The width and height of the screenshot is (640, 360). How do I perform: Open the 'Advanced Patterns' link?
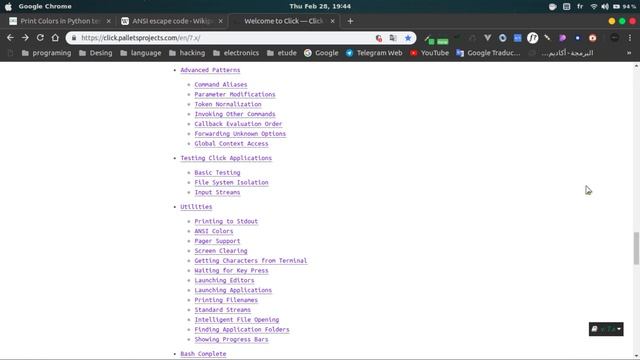click(x=210, y=70)
